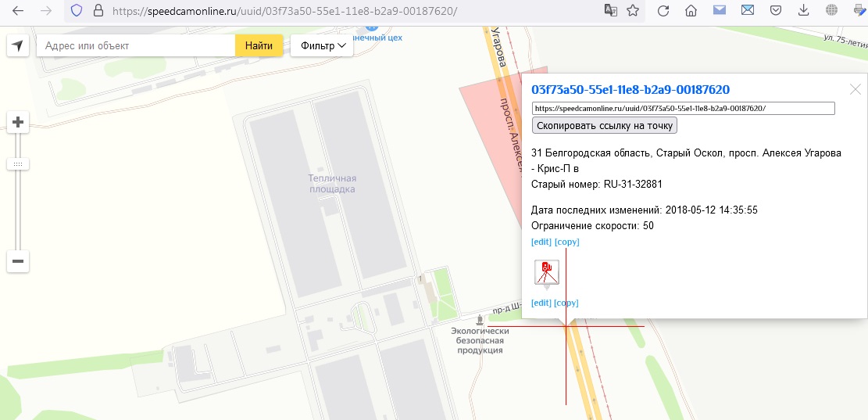This screenshot has width=868, height=420.
Task: Zoom out the map with minus button
Action: (18, 261)
